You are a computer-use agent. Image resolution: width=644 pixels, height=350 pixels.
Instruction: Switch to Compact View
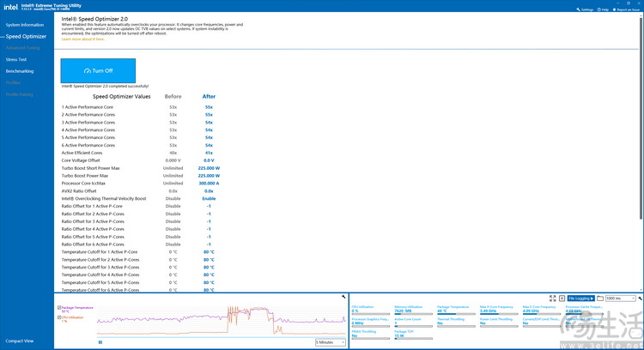click(20, 341)
